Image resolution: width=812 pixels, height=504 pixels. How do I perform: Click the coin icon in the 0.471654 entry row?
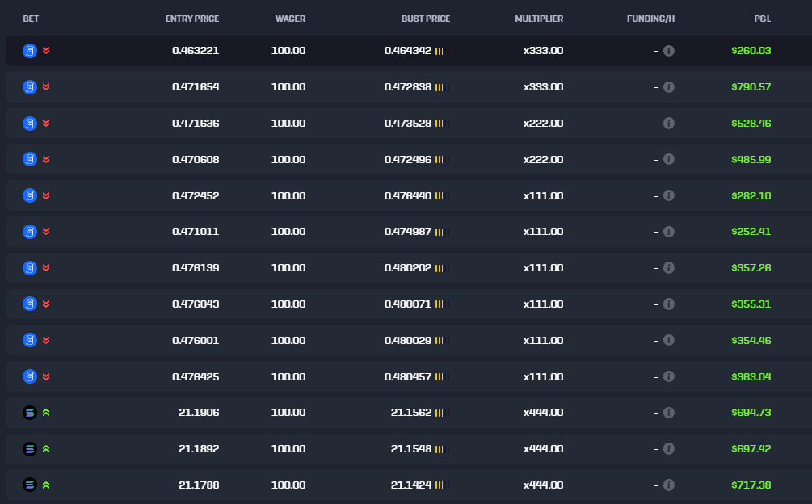[30, 87]
